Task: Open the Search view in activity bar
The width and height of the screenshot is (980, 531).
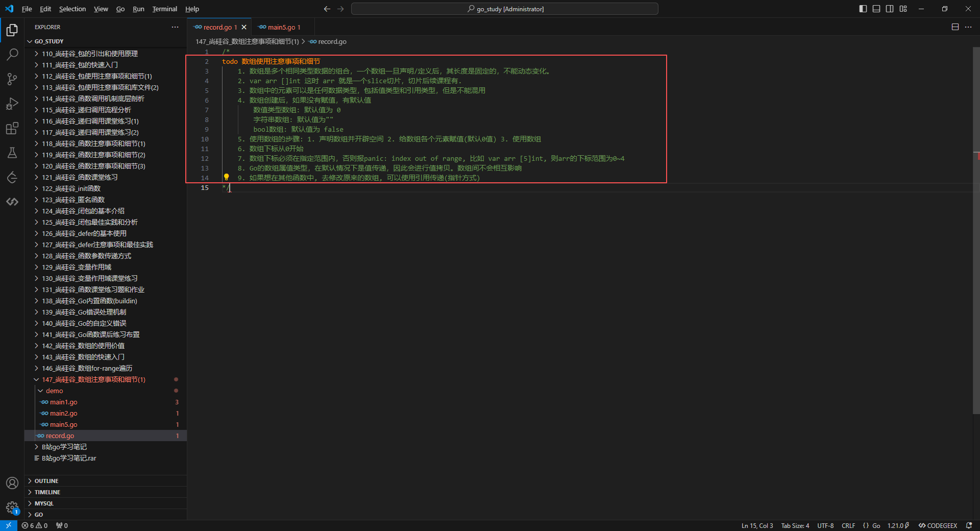Action: (x=12, y=55)
